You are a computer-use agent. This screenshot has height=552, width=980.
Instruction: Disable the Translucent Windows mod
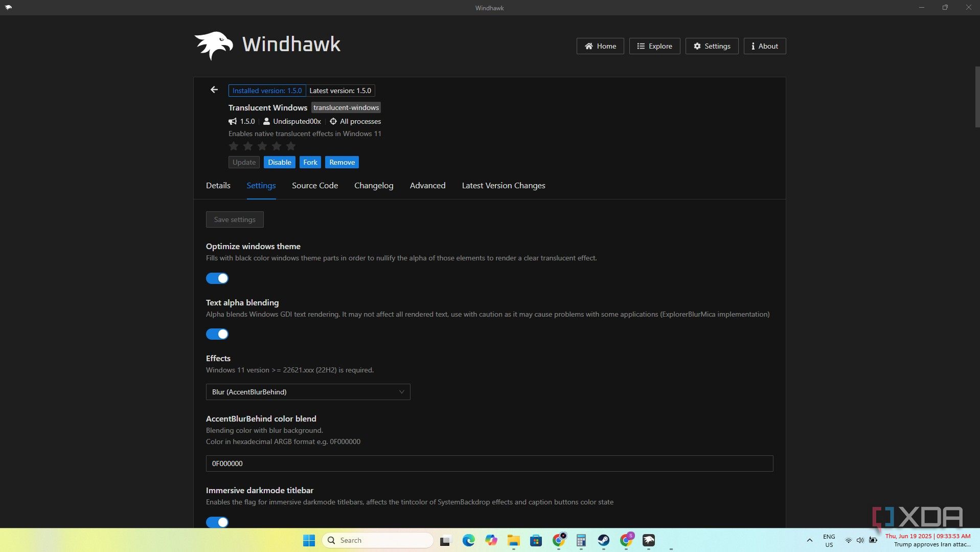280,162
